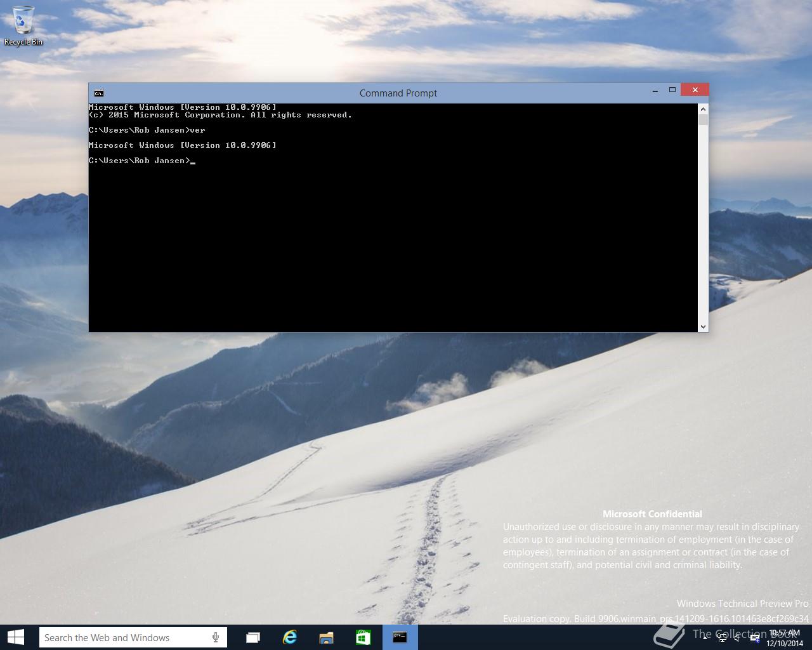
Task: Open the Command Prompt system menu icon
Action: click(98, 93)
